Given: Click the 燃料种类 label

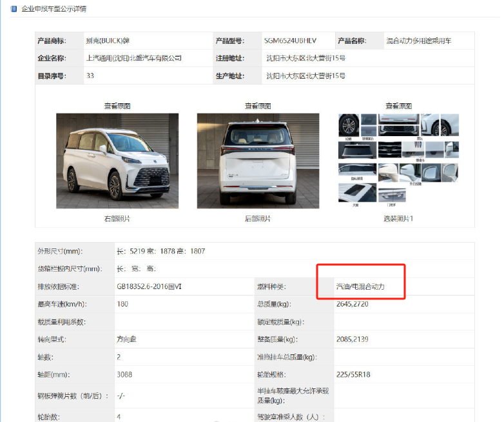Looking at the screenshot, I should click(271, 286).
